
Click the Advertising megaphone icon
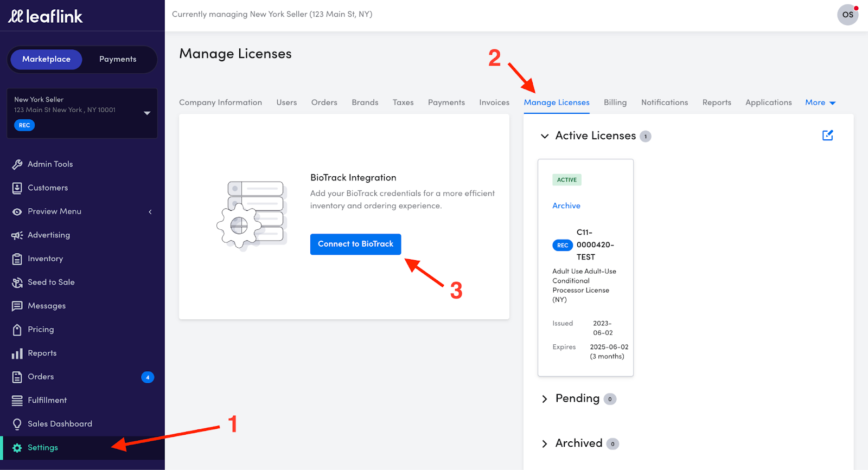point(17,235)
